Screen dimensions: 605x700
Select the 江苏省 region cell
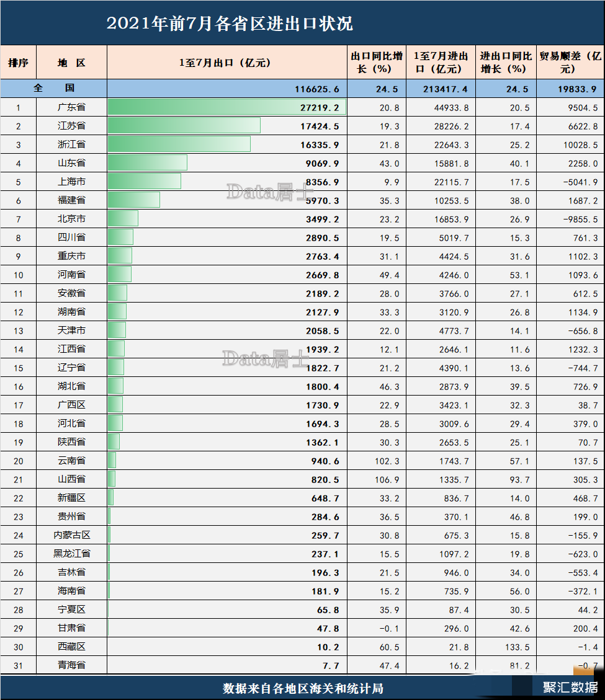point(71,126)
